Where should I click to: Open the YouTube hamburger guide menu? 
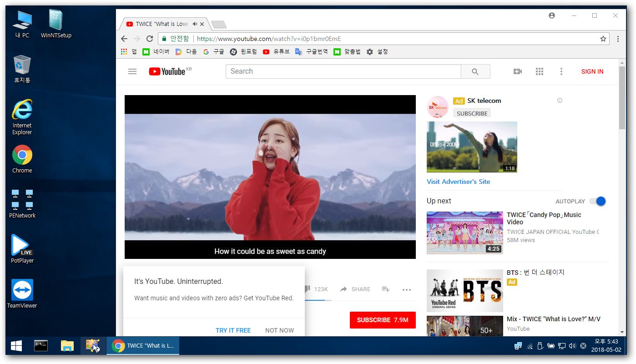[x=132, y=71]
